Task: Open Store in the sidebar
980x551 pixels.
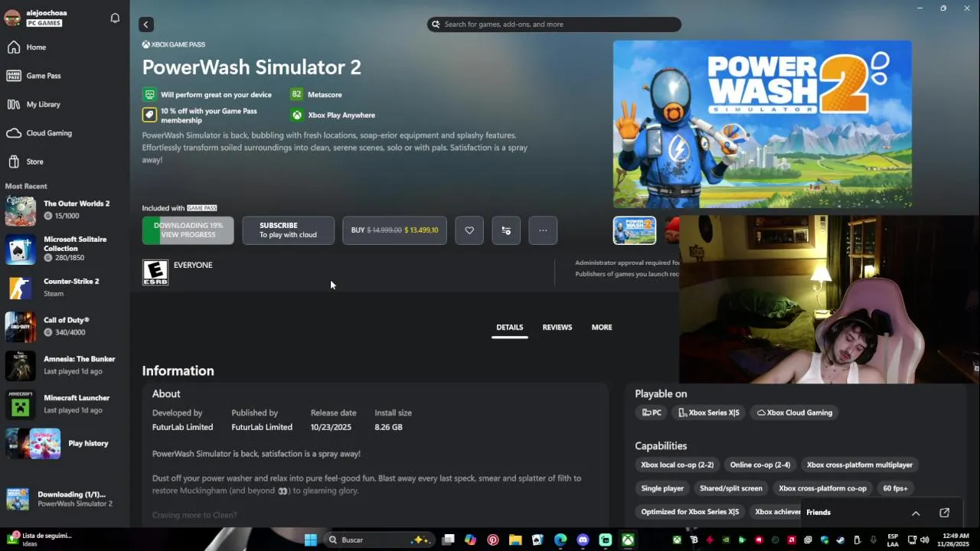Action: click(x=65, y=161)
